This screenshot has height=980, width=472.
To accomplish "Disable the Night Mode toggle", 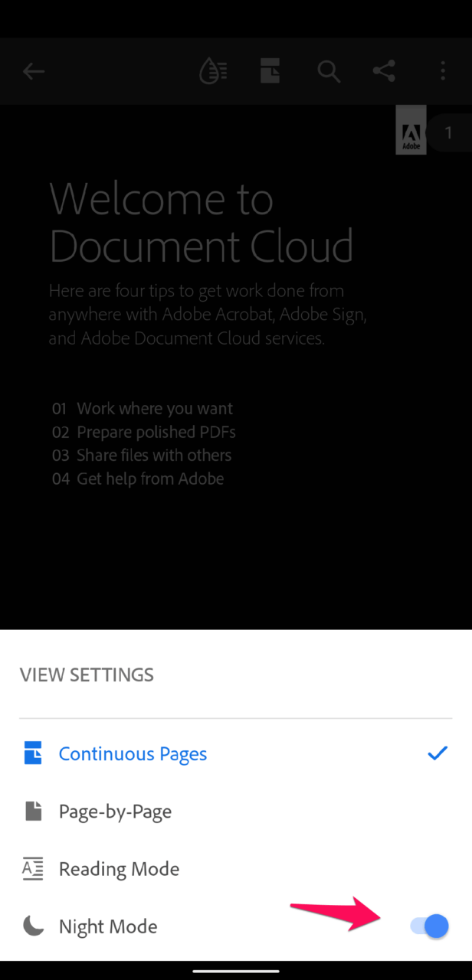I will tap(428, 926).
